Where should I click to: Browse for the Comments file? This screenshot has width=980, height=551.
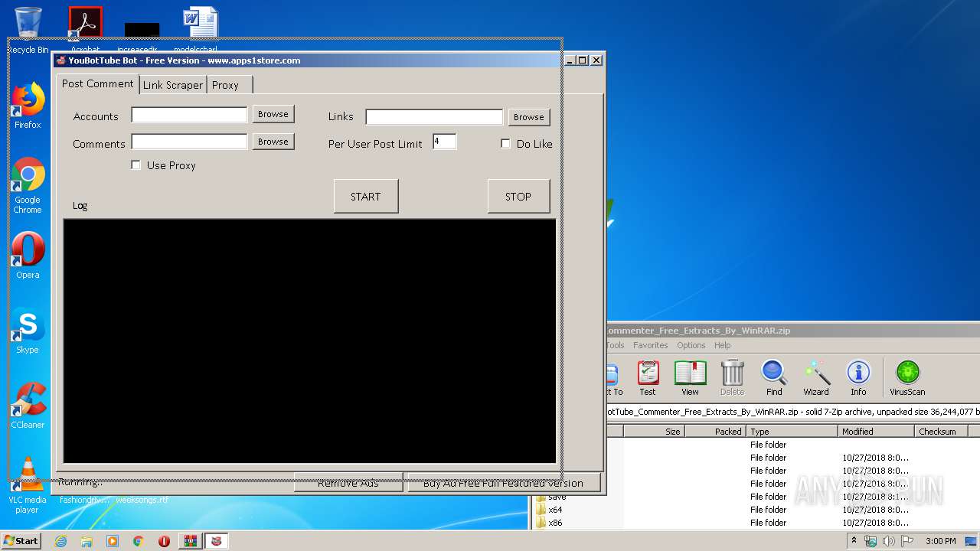[273, 142]
